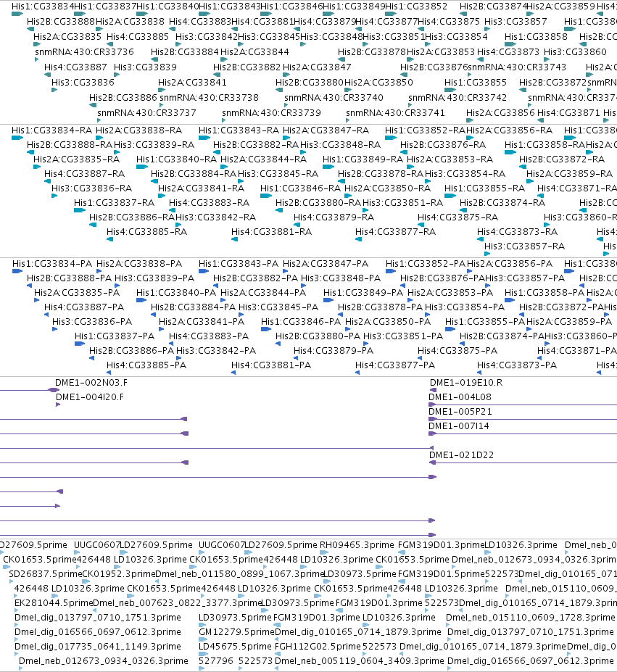Viewport: 617px width, 672px height.
Task: Click the purple glyph under DME1-019E10.R
Action: click(x=433, y=390)
